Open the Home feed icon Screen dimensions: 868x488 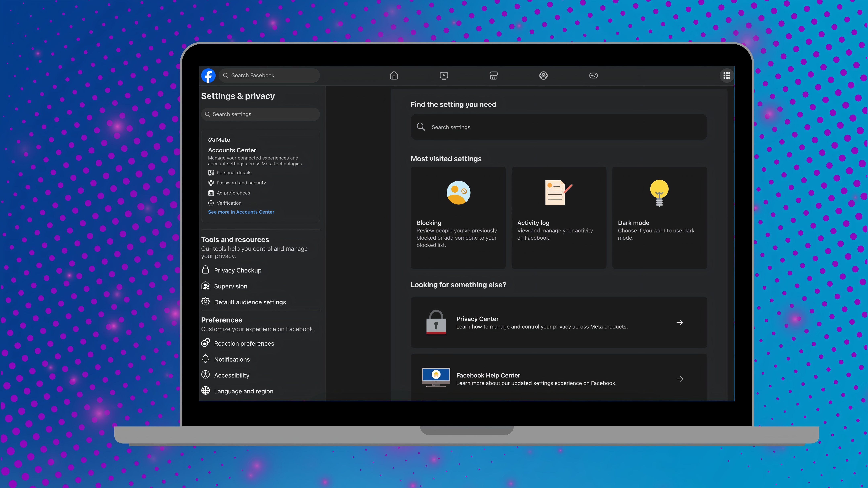394,76
